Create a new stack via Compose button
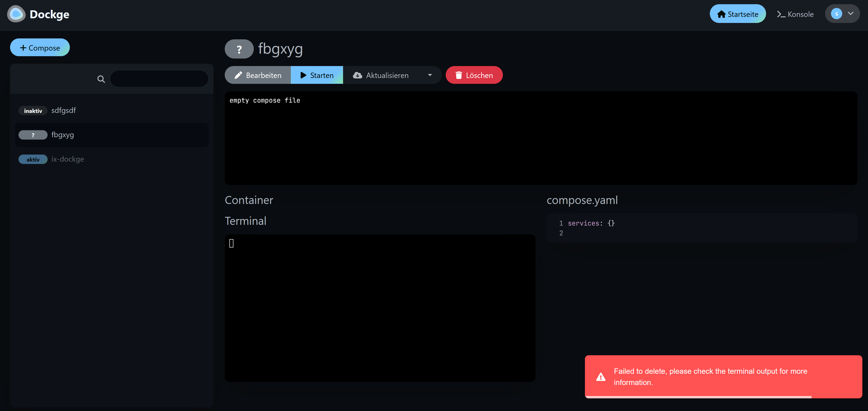The height and width of the screenshot is (411, 868). [x=40, y=48]
